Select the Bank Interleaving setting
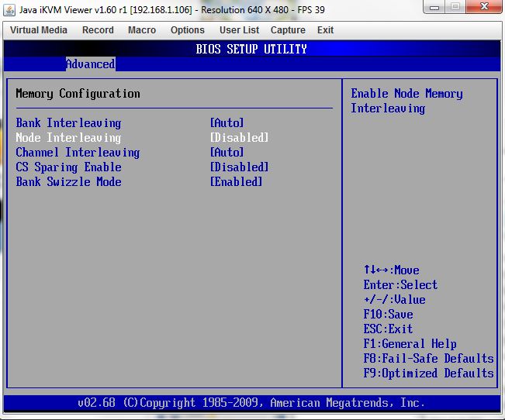Viewport: 505px width, 420px height. pyautogui.click(x=68, y=123)
